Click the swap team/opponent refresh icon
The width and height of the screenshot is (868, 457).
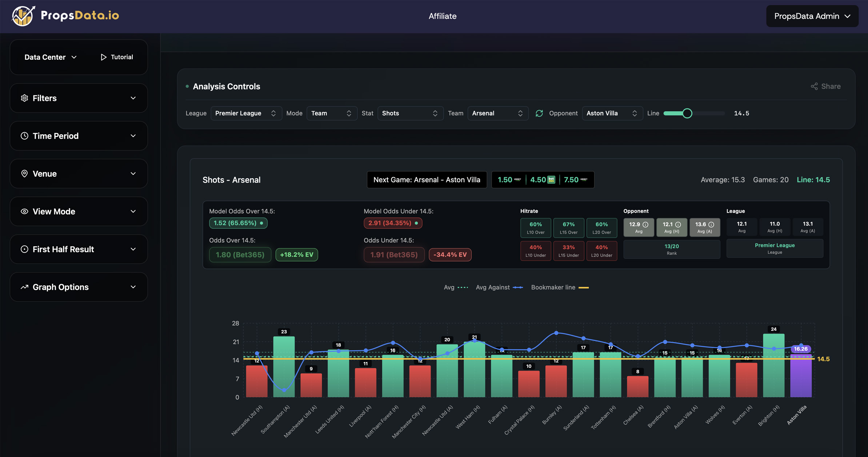click(x=539, y=114)
